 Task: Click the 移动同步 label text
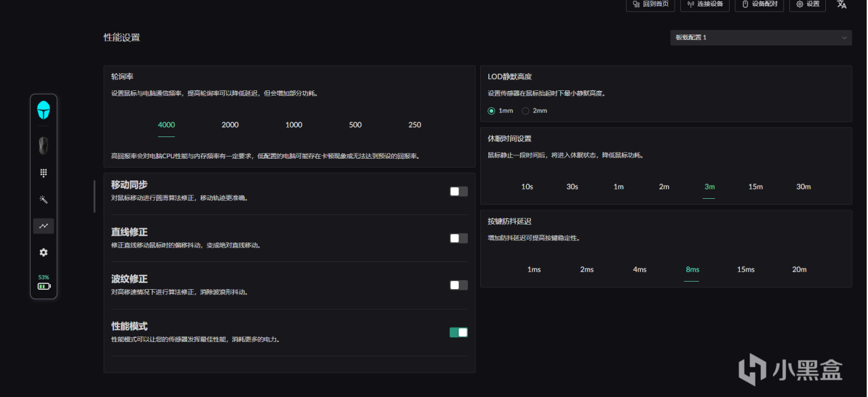tap(129, 185)
